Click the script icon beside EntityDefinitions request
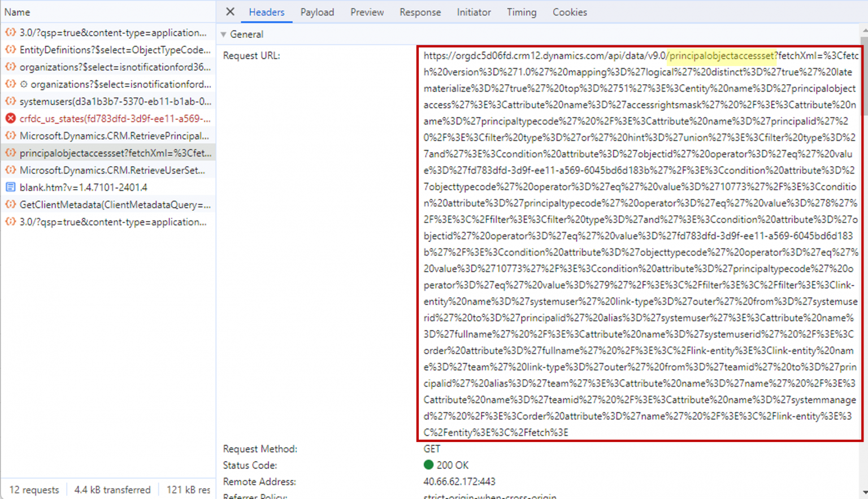Screen dimensions: 868x499 point(10,50)
